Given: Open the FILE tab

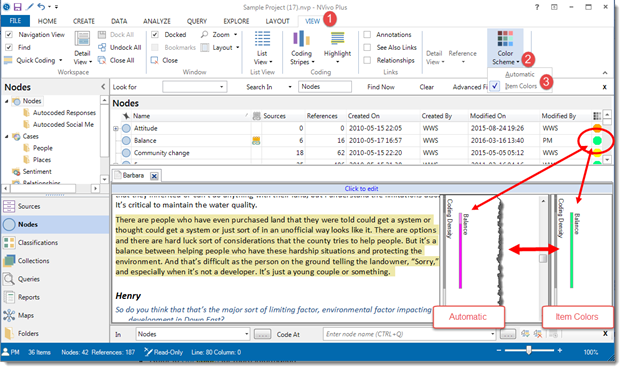Looking at the screenshot, I should click(15, 21).
